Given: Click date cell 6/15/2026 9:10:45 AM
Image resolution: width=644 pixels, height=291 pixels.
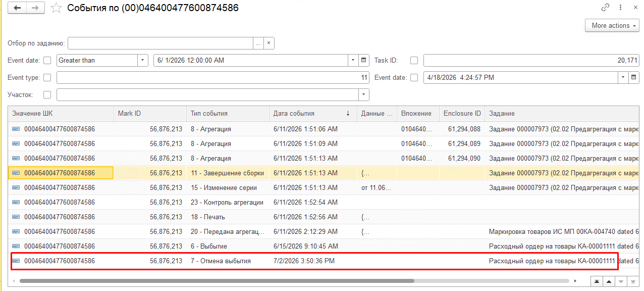Looking at the screenshot, I should click(x=313, y=246).
